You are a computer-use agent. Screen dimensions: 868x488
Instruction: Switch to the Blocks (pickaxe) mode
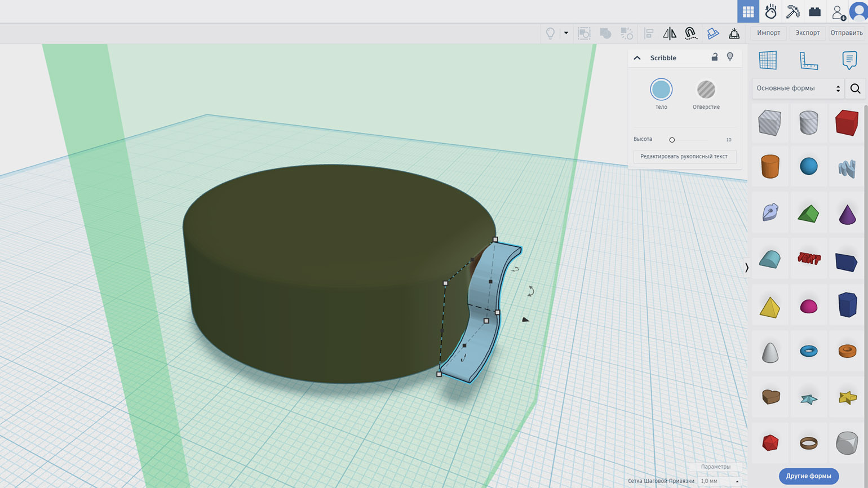[792, 11]
